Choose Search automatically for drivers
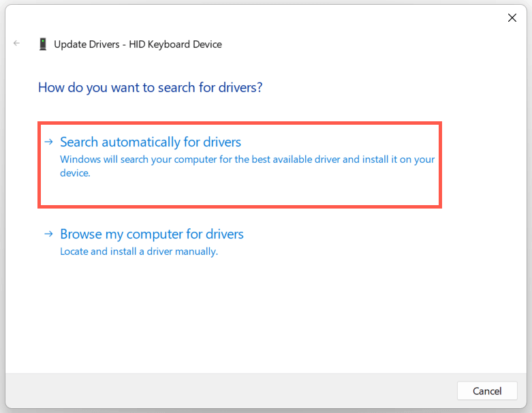 click(x=151, y=142)
